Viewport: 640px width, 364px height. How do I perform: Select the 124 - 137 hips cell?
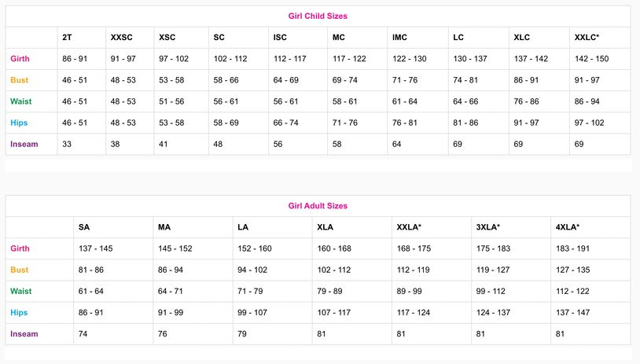pyautogui.click(x=493, y=313)
